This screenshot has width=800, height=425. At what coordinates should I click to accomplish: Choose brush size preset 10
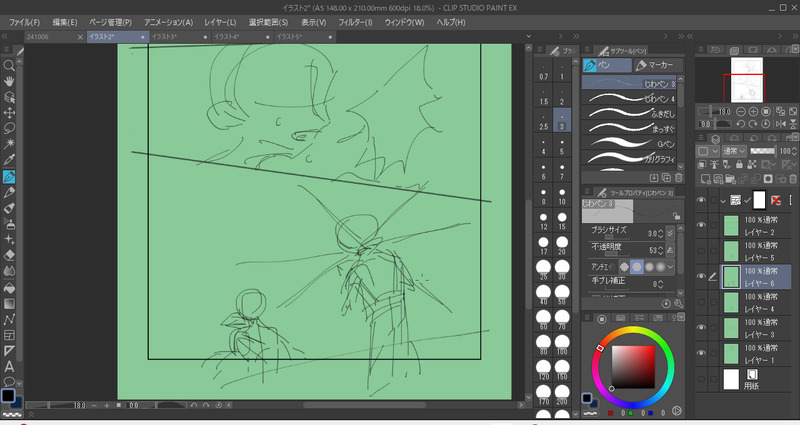coord(562,196)
